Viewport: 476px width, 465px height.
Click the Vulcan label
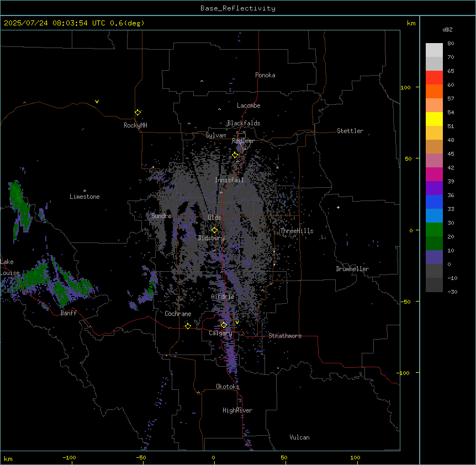pos(300,437)
